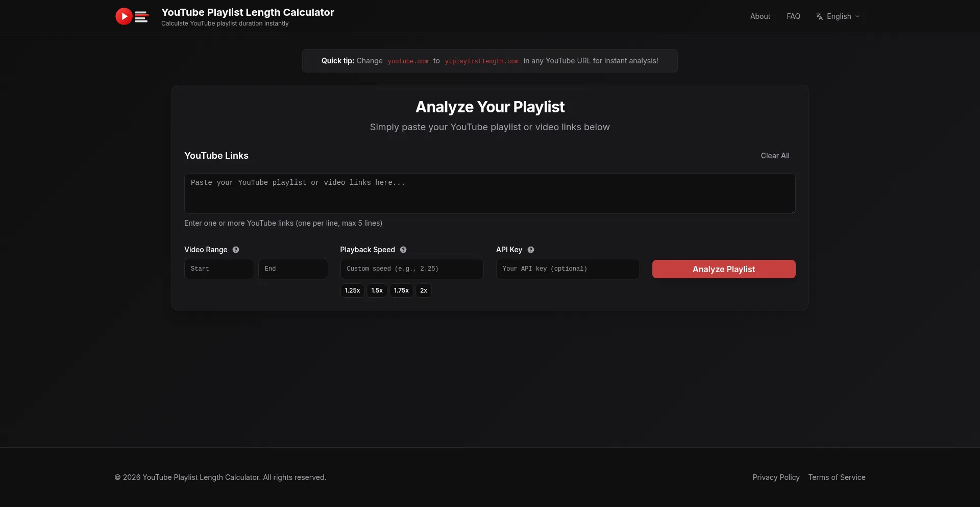Image resolution: width=980 pixels, height=507 pixels.
Task: Click the ytplaylistlength.com code text
Action: (481, 61)
